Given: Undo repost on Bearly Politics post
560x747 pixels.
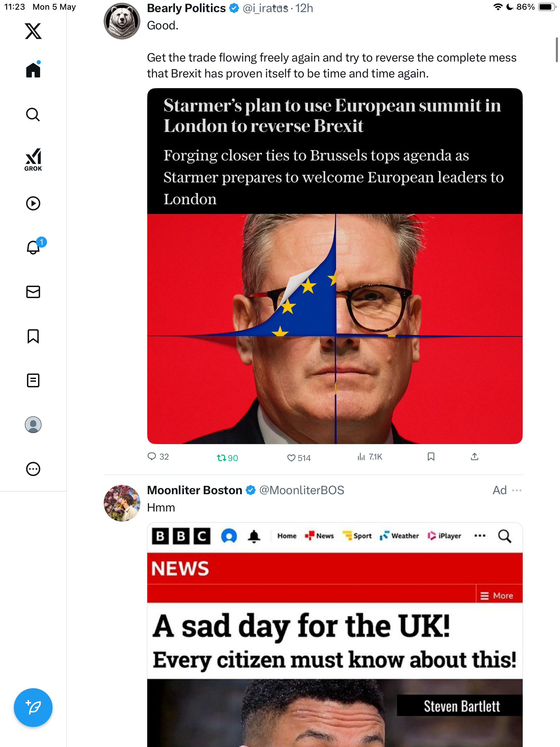Looking at the screenshot, I should 227,458.
